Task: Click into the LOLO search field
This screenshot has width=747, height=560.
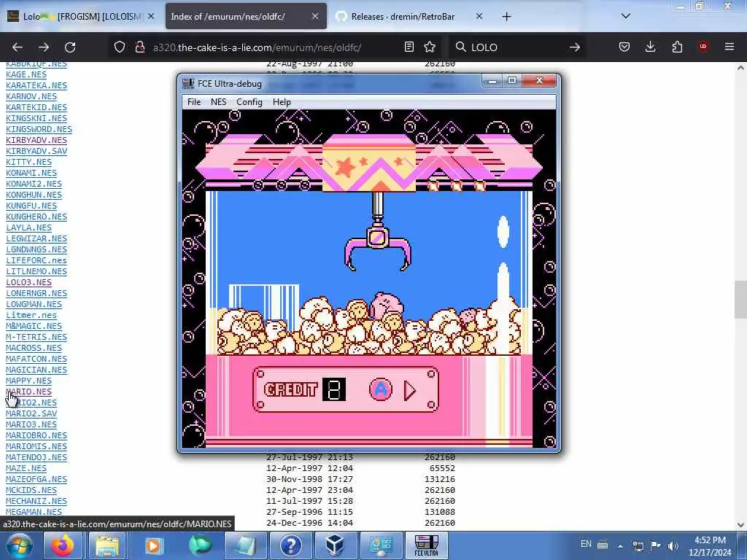Action: 517,47
